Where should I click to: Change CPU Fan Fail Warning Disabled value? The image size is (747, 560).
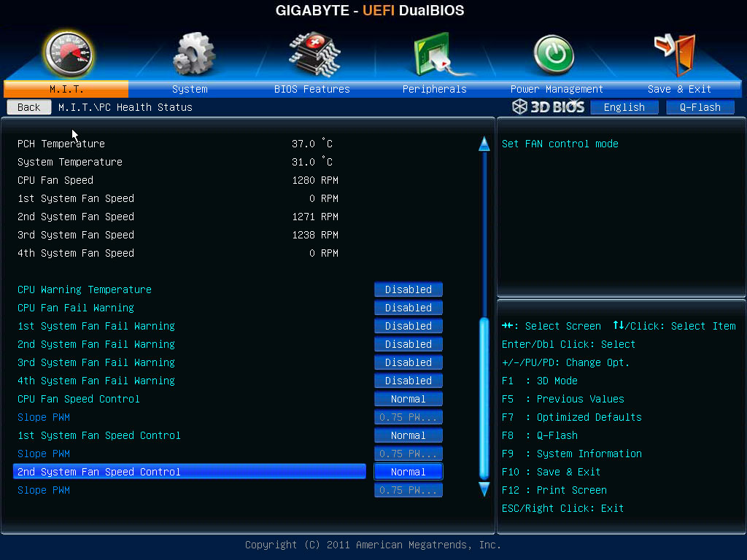point(409,308)
